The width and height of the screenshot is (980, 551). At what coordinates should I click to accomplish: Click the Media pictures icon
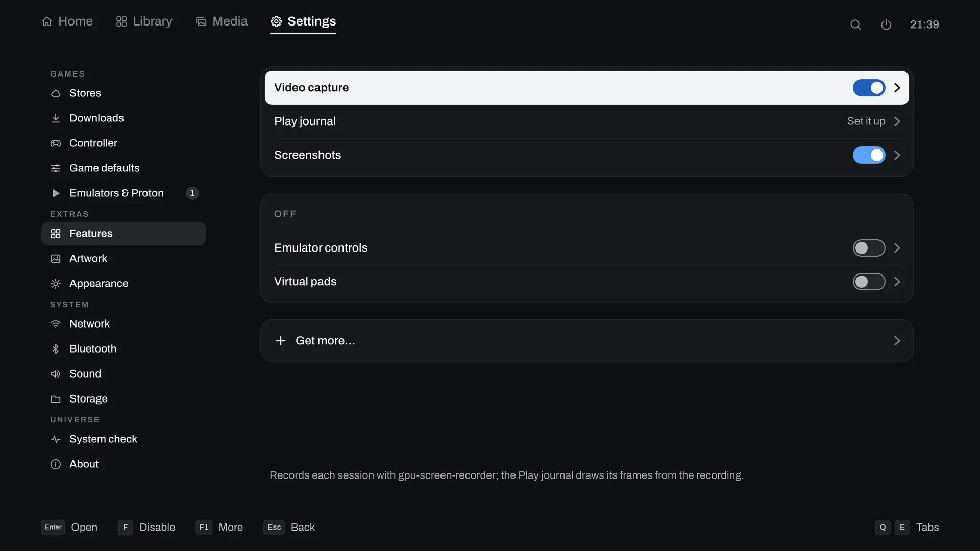click(x=201, y=21)
